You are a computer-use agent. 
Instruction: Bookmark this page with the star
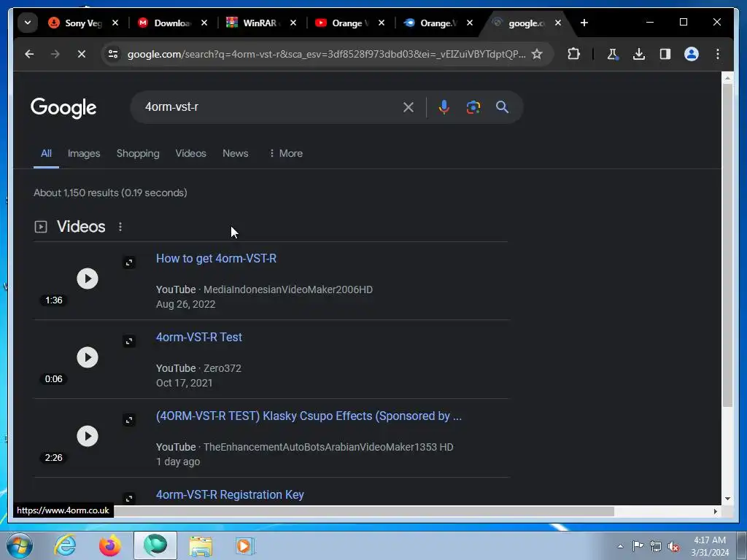tap(537, 54)
